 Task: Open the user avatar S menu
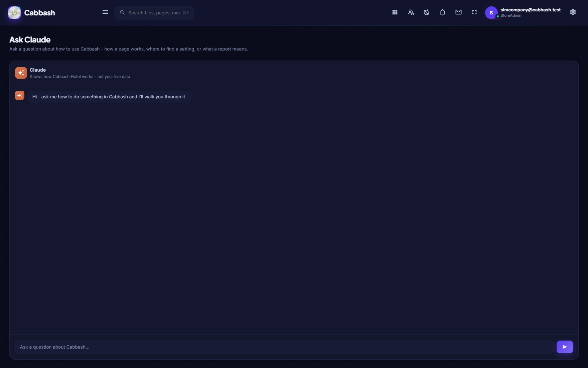491,13
